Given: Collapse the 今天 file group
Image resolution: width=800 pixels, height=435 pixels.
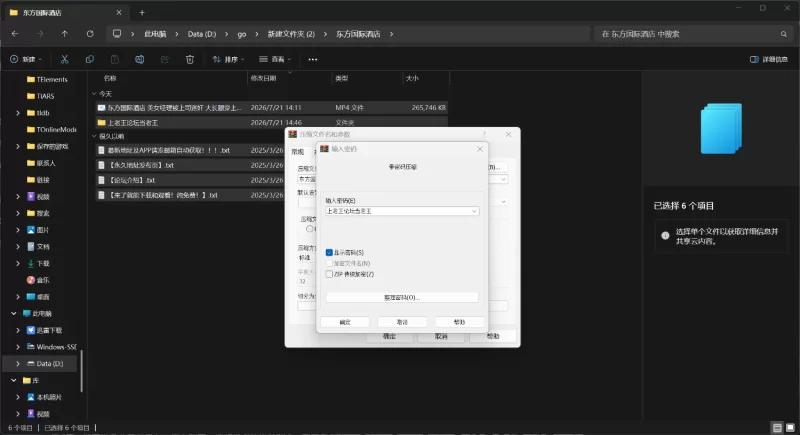Looking at the screenshot, I should pos(94,94).
